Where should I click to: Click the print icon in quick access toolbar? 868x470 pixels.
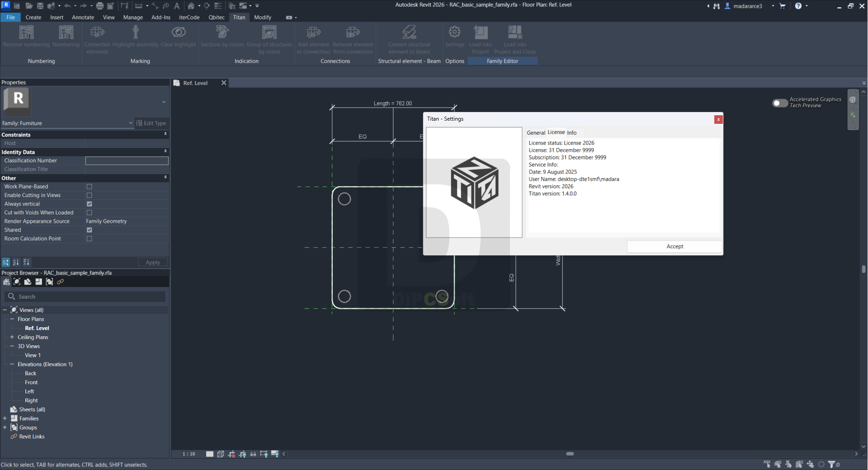coord(99,6)
